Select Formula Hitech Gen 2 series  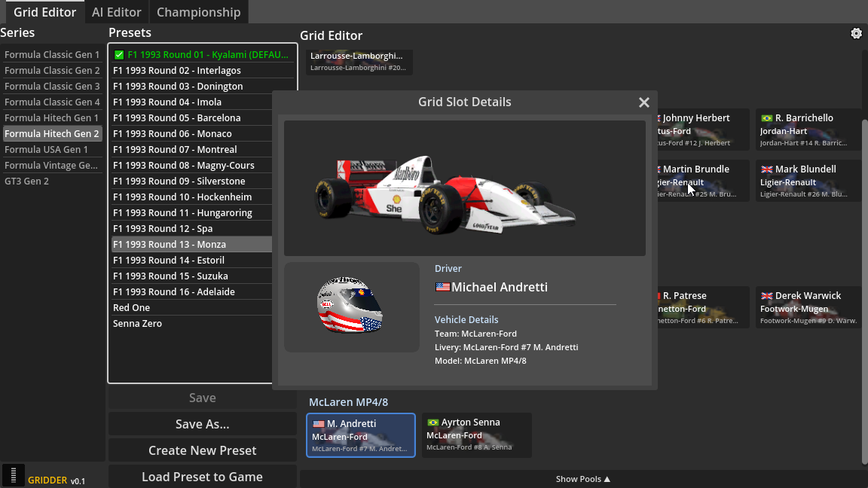tap(53, 134)
